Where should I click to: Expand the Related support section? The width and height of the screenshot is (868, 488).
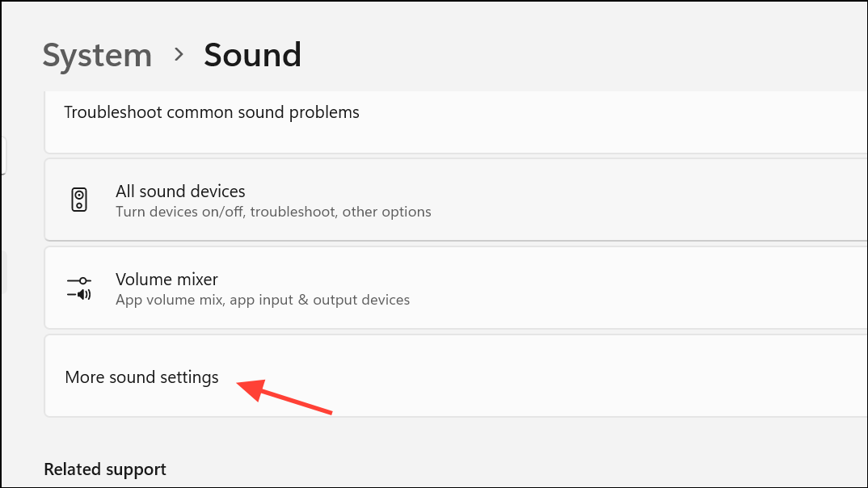point(104,469)
